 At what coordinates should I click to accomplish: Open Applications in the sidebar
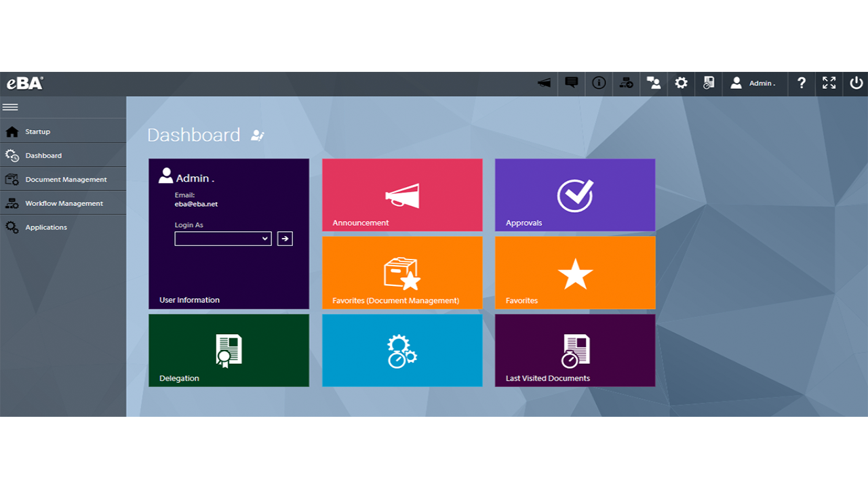coord(63,227)
